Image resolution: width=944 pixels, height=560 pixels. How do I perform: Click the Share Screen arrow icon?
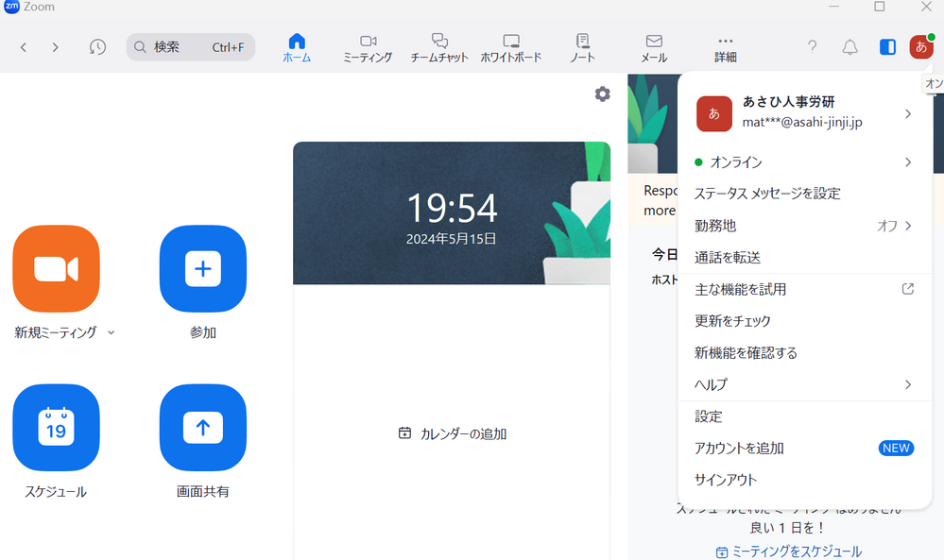click(x=202, y=428)
